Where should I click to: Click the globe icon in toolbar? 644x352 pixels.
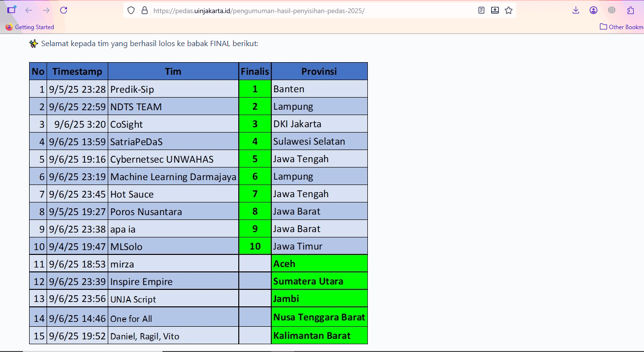click(x=611, y=10)
